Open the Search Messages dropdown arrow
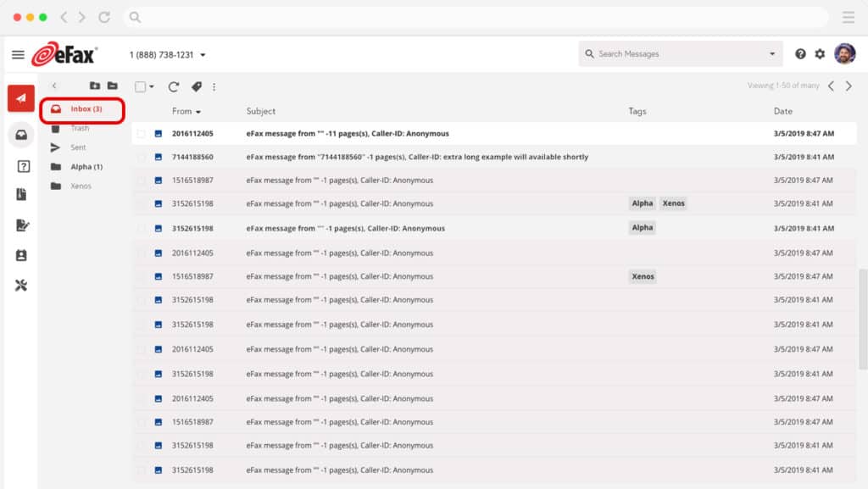 771,54
